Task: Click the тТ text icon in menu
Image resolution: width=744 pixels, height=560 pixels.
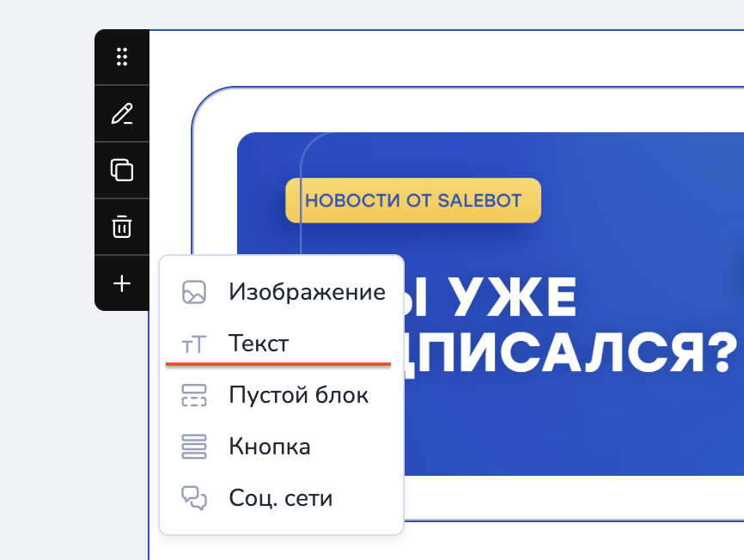Action: point(194,344)
